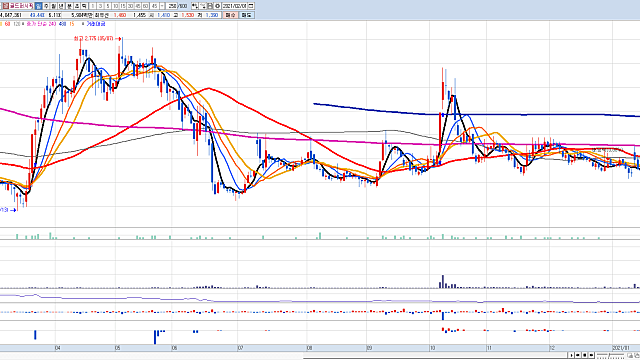Click the red 매수 buy button

[231, 15]
